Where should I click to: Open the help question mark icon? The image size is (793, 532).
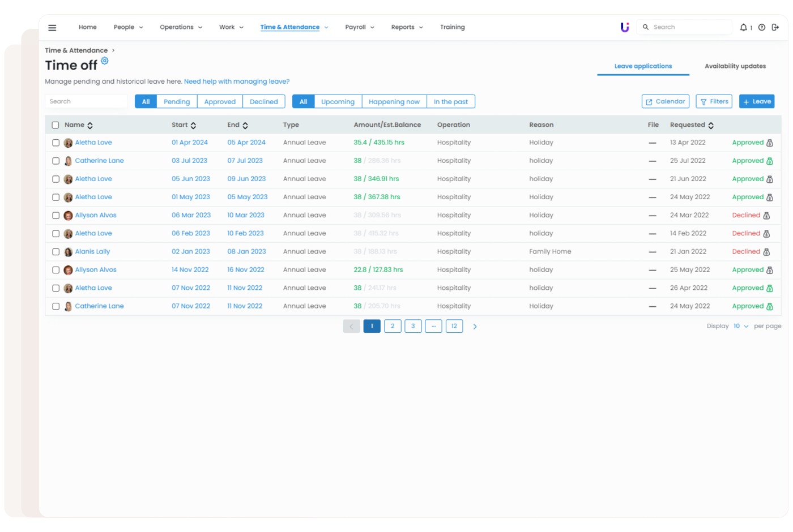(761, 27)
